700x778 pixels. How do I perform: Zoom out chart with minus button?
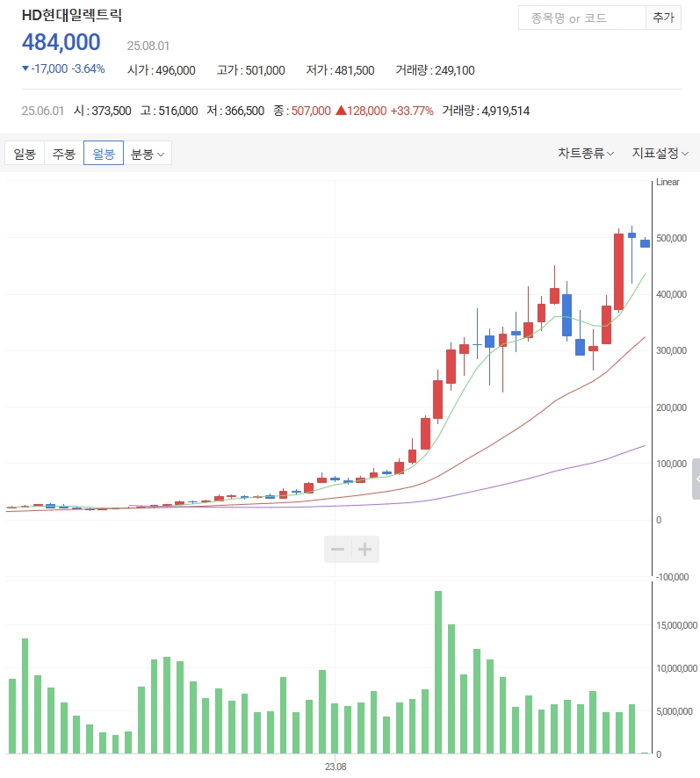pos(337,549)
